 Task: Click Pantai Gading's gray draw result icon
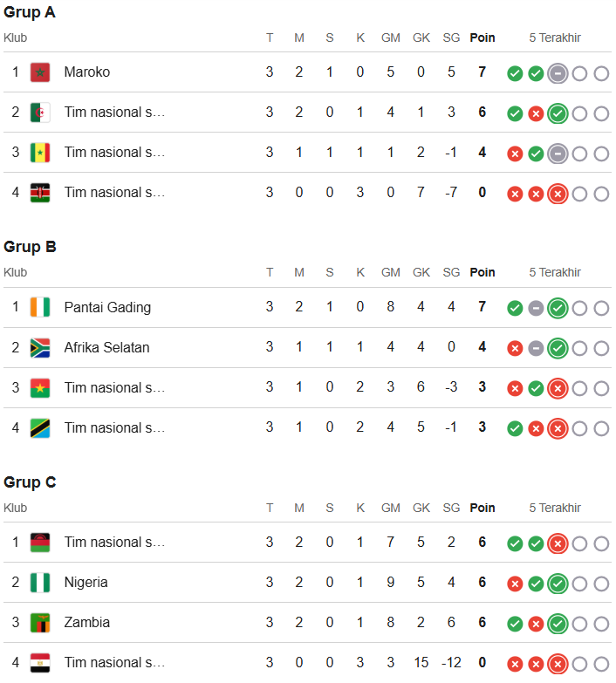[536, 309]
